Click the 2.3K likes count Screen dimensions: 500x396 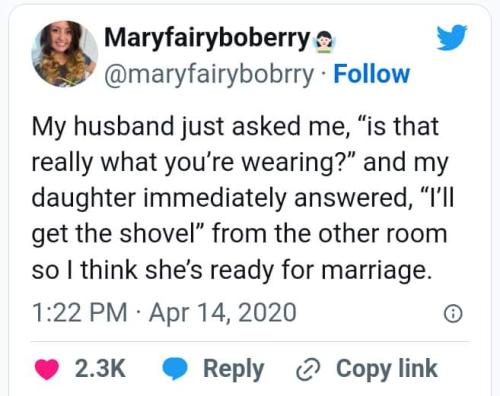[100, 369]
